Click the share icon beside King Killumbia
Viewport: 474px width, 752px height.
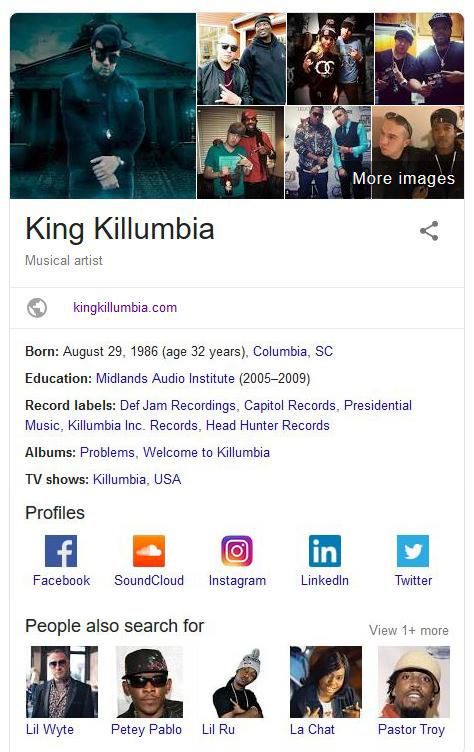429,231
